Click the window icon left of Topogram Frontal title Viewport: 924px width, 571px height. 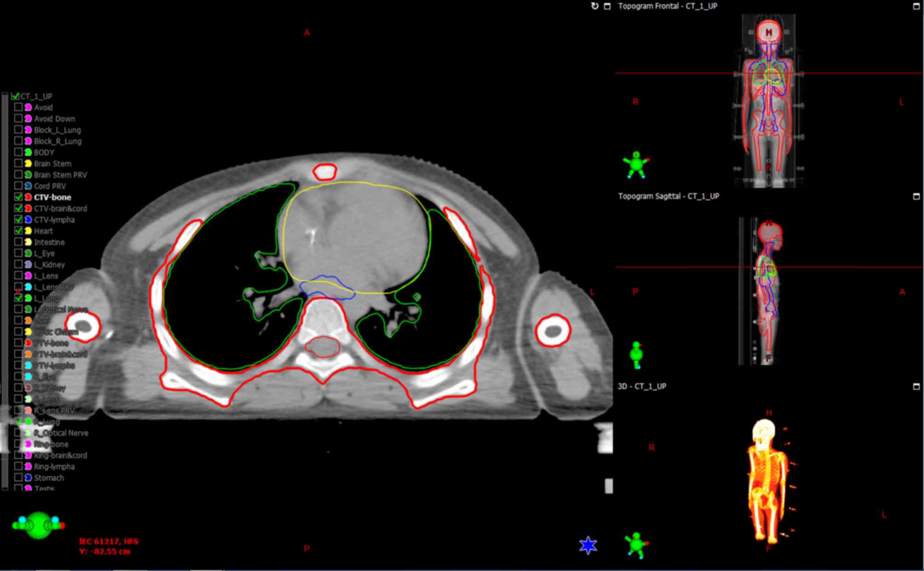607,6
